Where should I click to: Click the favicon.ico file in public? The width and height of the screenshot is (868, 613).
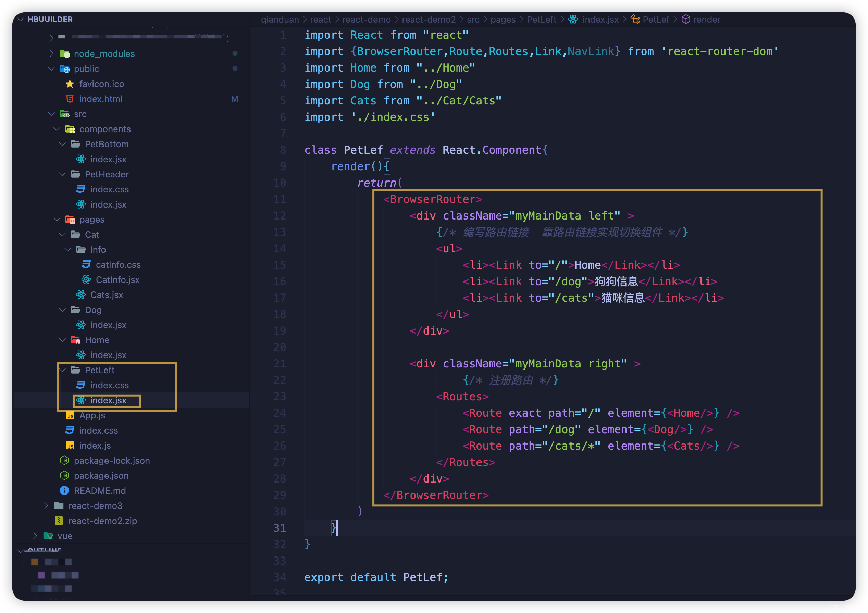click(x=103, y=84)
